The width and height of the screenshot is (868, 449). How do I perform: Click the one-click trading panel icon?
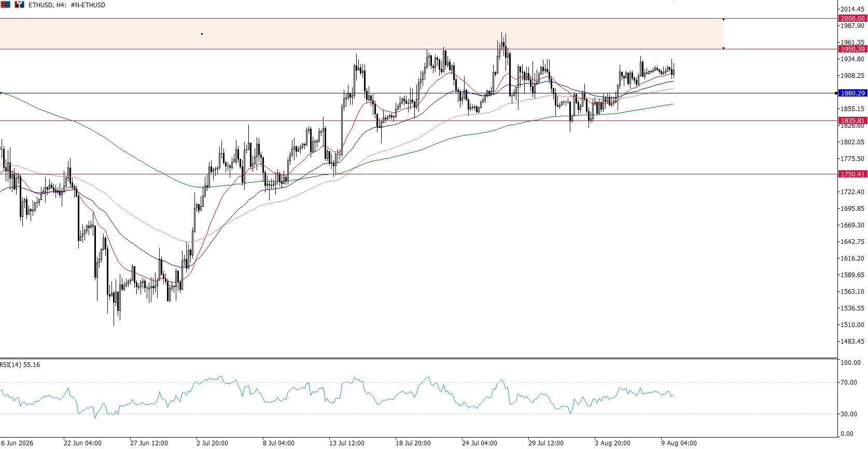(19, 5)
